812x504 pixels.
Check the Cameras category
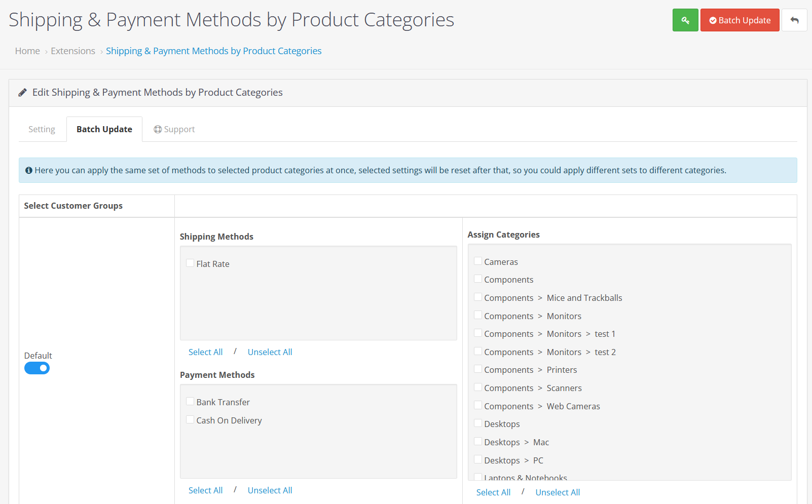pos(478,261)
